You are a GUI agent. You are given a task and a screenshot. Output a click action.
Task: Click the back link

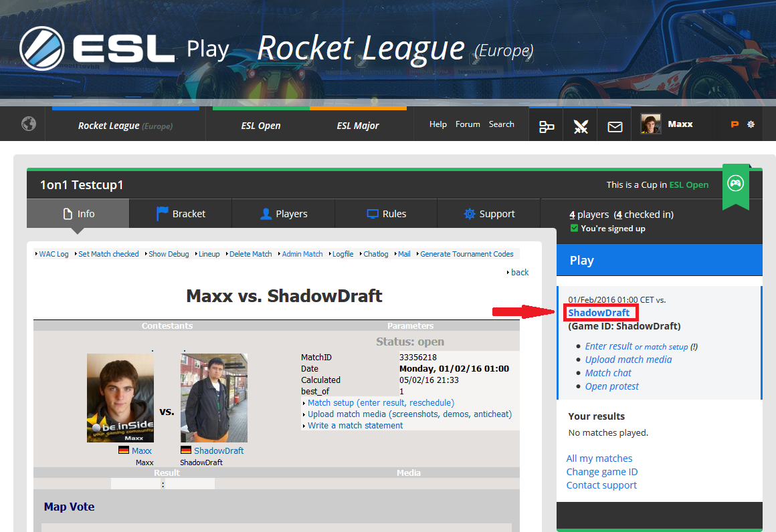click(x=520, y=273)
